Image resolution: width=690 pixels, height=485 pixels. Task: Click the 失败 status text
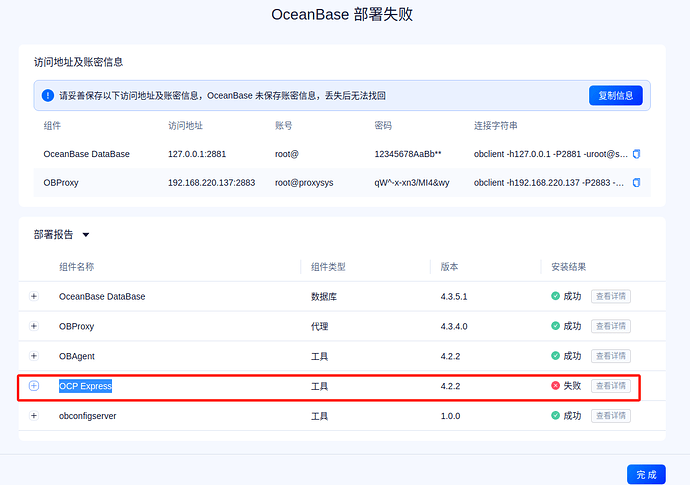(572, 386)
